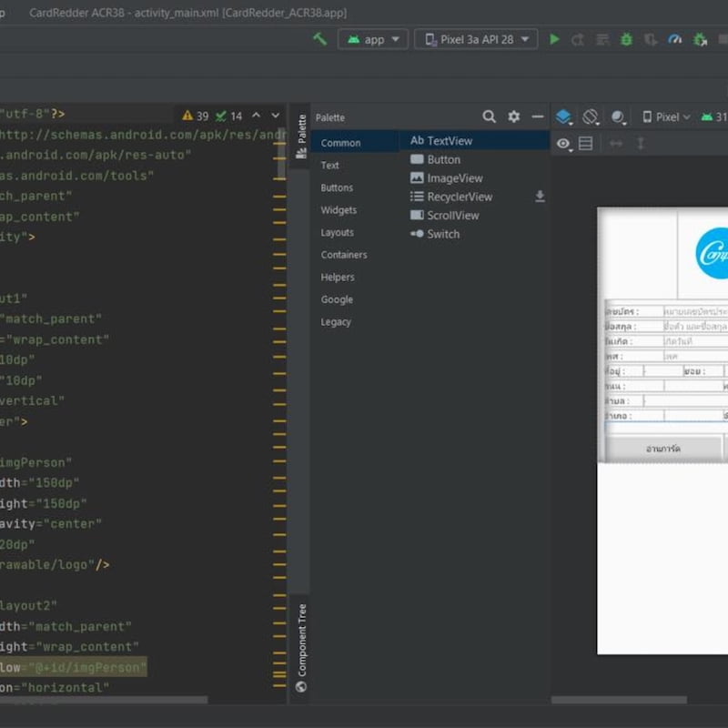This screenshot has width=728, height=728.
Task: Open the Profiler gauge icon
Action: pos(673,39)
